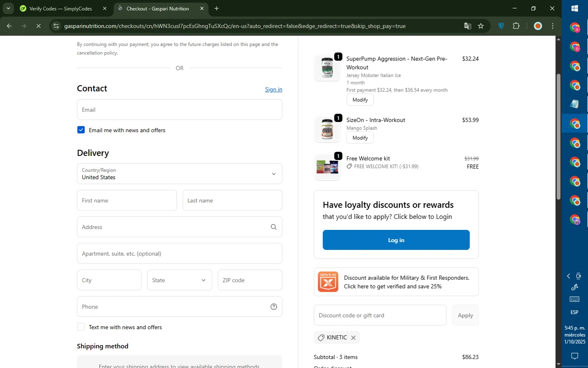The image size is (588, 368).
Task: Click the ESP language indicator
Action: [x=574, y=312]
